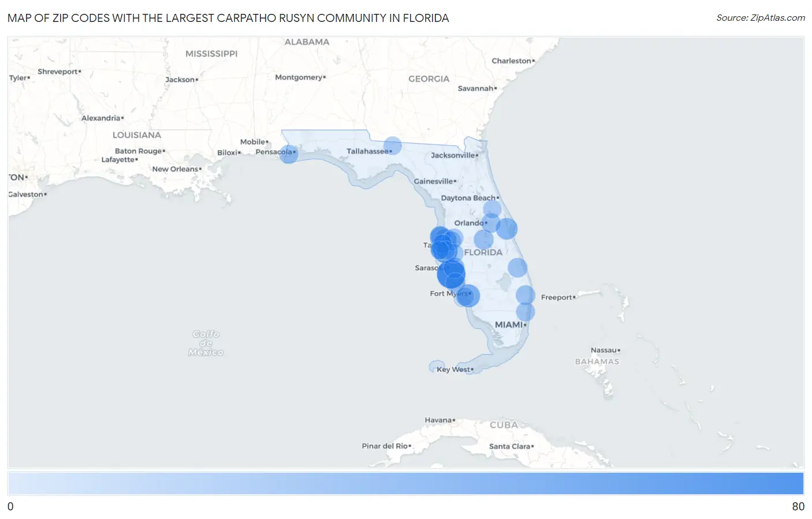Click the CUBA label
Viewport: 812px width, 519px height.
(x=504, y=425)
